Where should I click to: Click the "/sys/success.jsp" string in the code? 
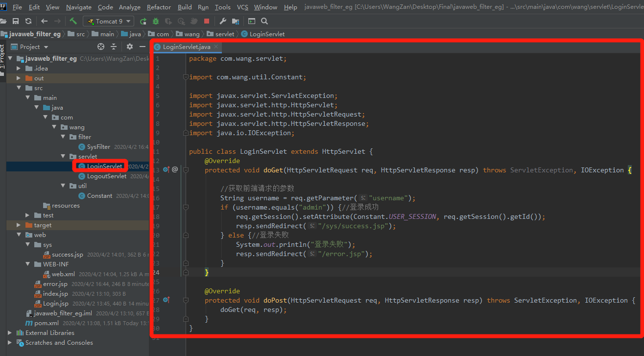353,226
